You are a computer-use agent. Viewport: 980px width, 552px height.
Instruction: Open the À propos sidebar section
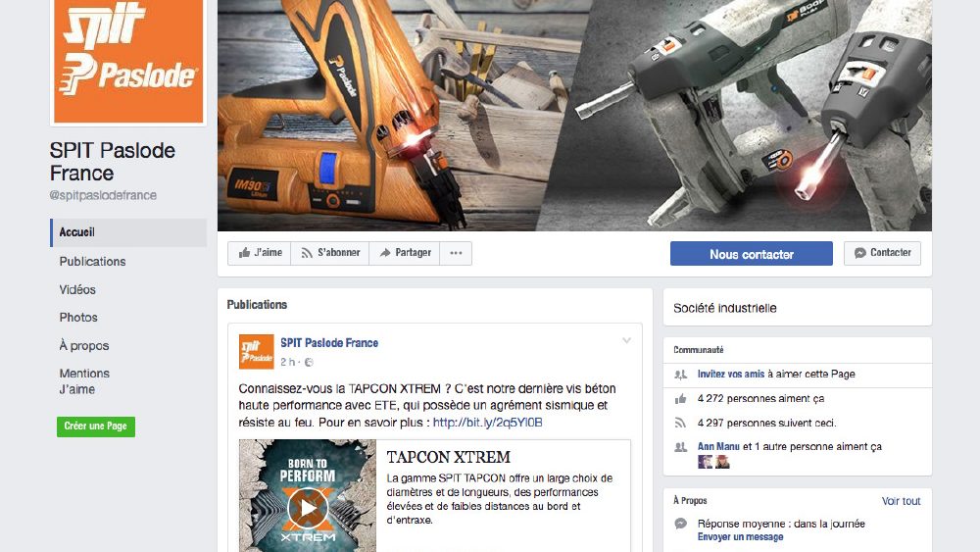click(x=83, y=345)
